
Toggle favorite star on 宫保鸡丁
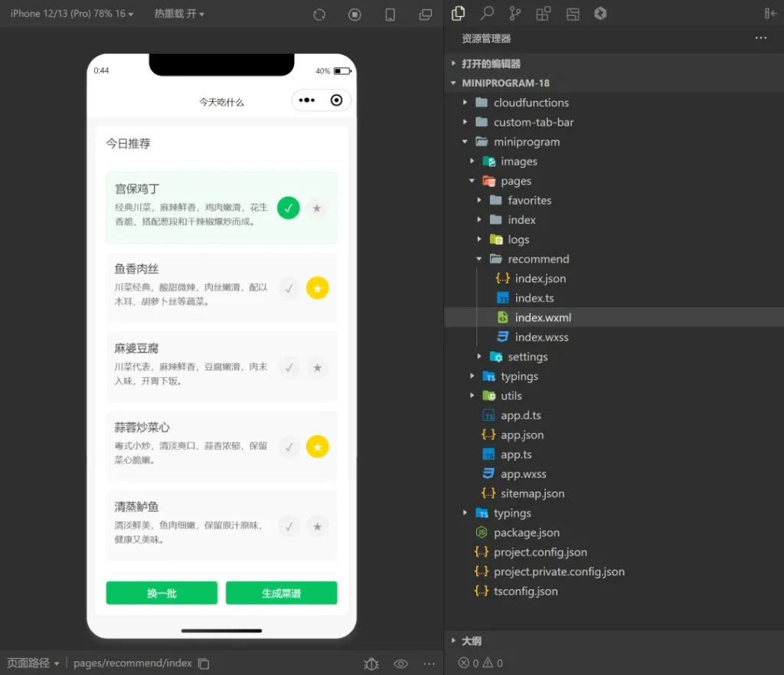317,208
